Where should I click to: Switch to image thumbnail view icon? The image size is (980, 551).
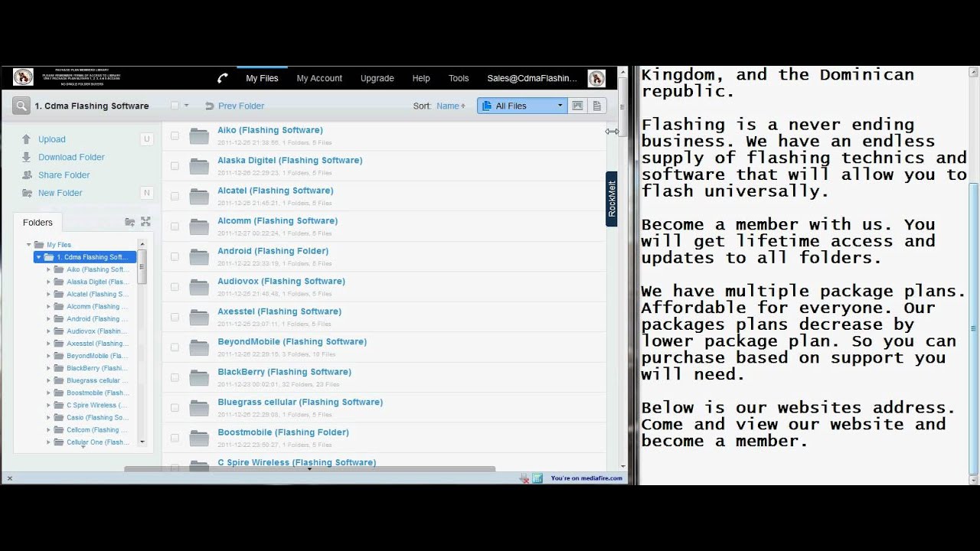tap(577, 106)
